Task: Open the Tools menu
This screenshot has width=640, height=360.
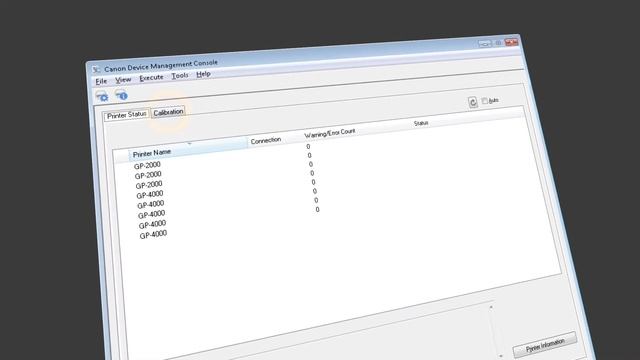Action: 180,76
